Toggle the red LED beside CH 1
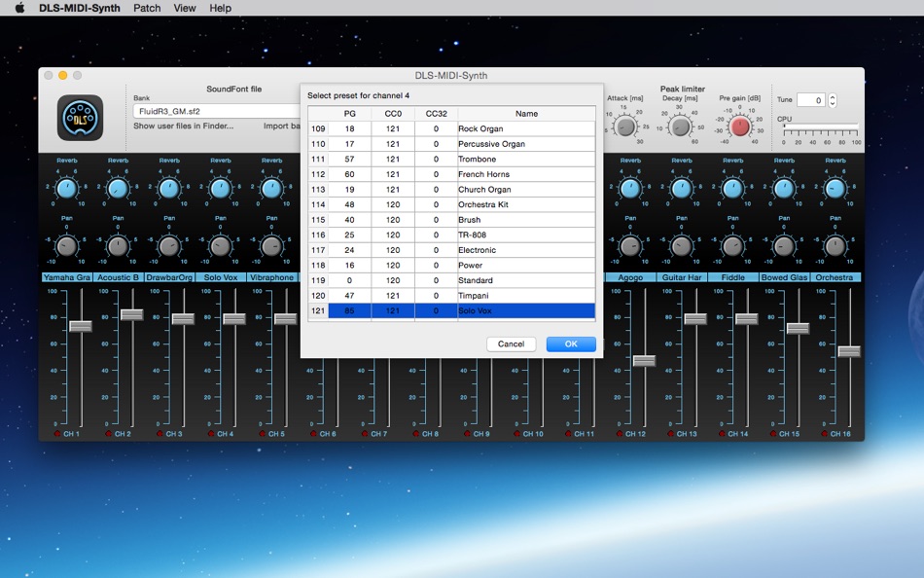The image size is (924, 578). (x=57, y=434)
